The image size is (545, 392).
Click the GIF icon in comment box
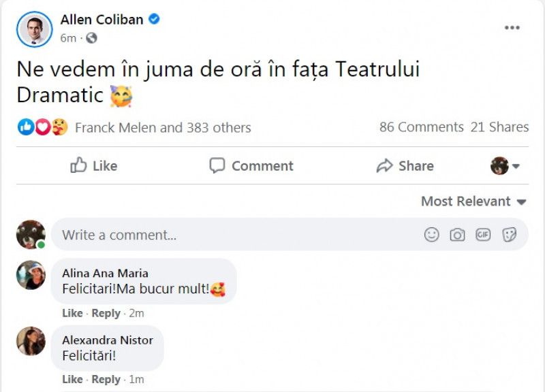pyautogui.click(x=483, y=235)
